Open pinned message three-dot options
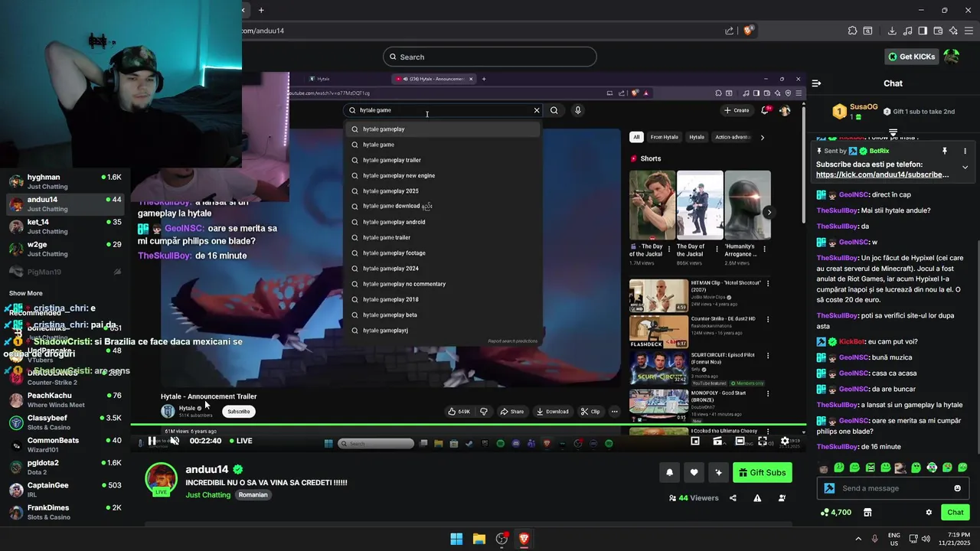The height and width of the screenshot is (551, 980). coord(965,151)
